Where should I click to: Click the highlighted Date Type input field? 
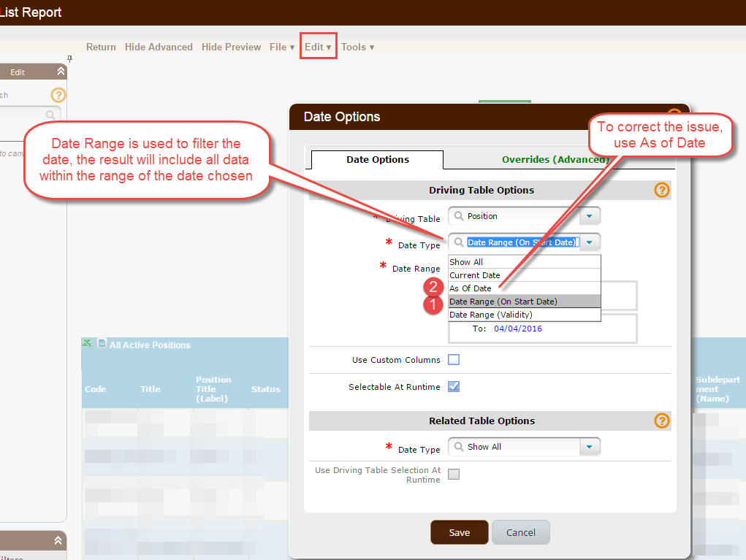tap(523, 242)
